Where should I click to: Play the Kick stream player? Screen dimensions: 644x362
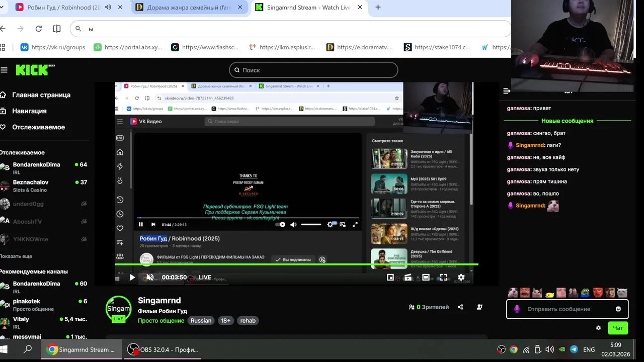click(132, 277)
